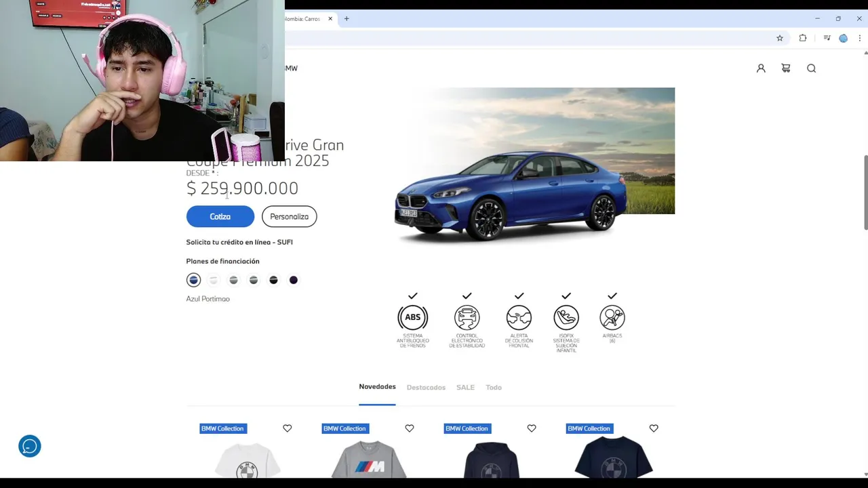868x488 pixels.
Task: Favorite the gray M logo t-shirt
Action: 410,428
